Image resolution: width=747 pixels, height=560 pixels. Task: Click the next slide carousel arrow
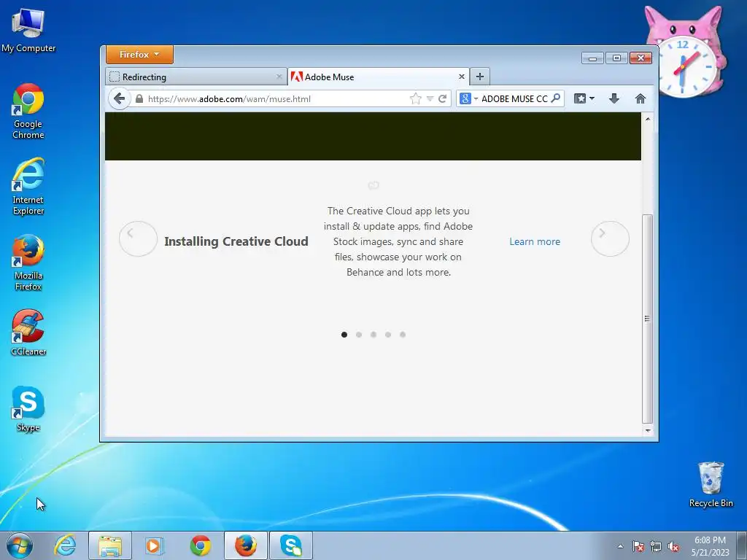(610, 238)
